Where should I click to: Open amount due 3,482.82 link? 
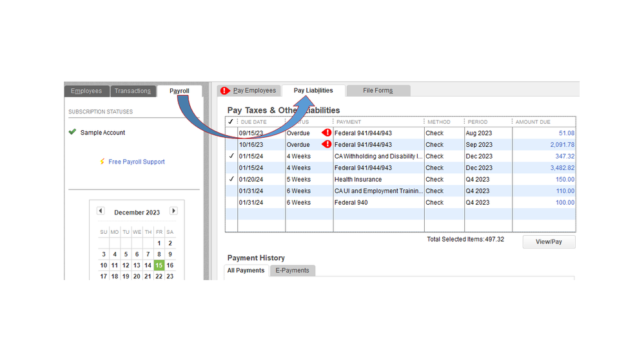coord(562,167)
